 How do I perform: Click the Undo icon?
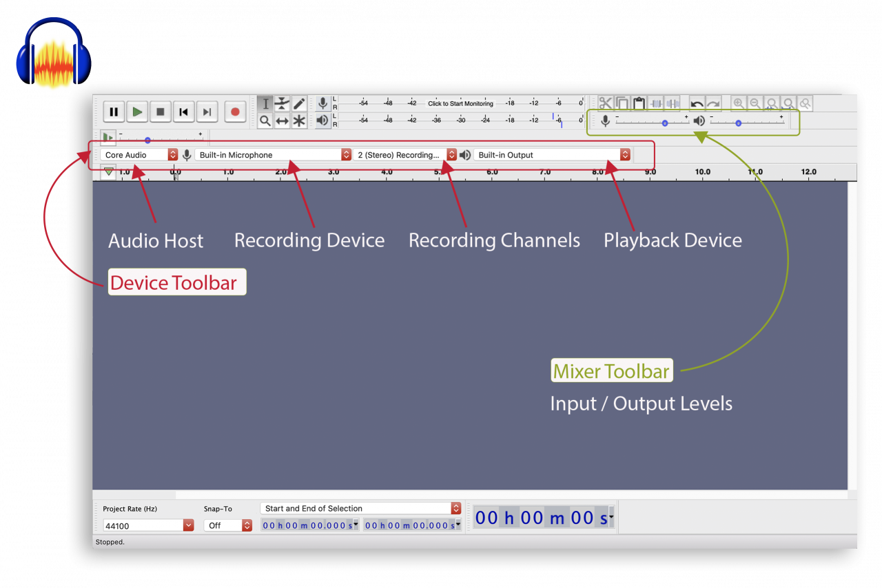pos(697,103)
